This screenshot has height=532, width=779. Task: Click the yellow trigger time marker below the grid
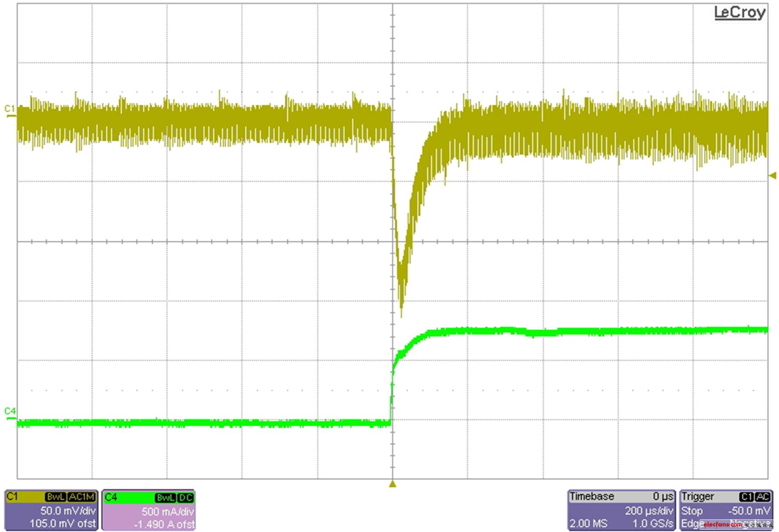coord(392,484)
